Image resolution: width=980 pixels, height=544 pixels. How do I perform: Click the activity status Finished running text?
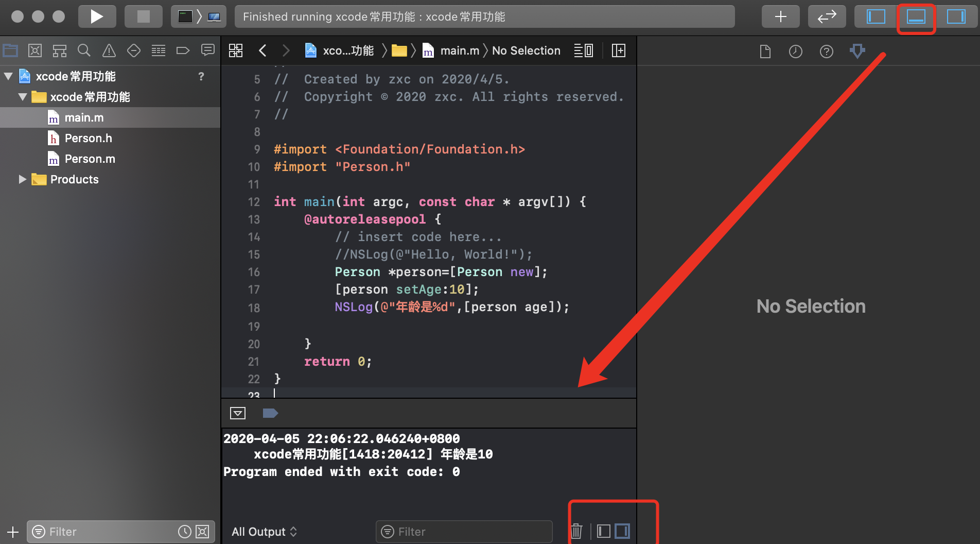pyautogui.click(x=374, y=16)
